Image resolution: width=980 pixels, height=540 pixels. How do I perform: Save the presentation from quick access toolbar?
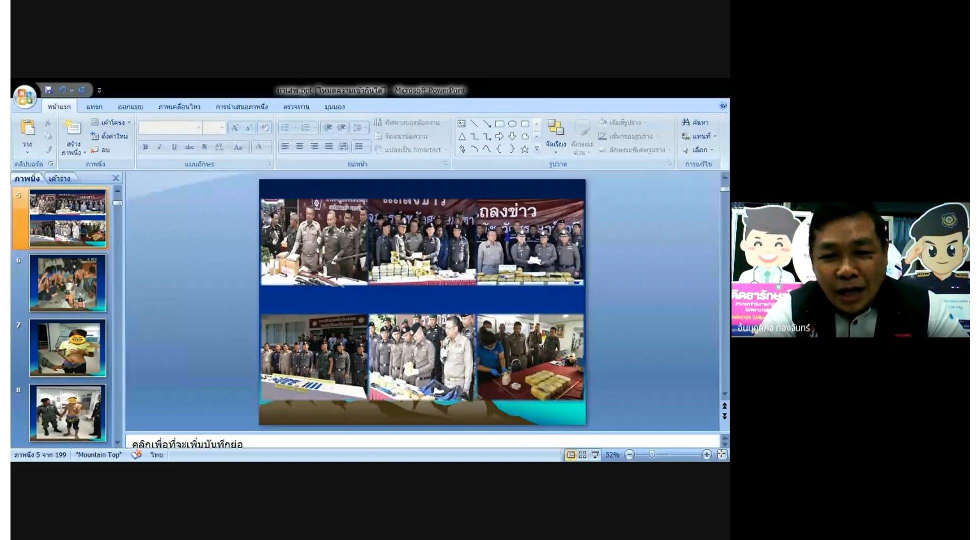click(48, 90)
